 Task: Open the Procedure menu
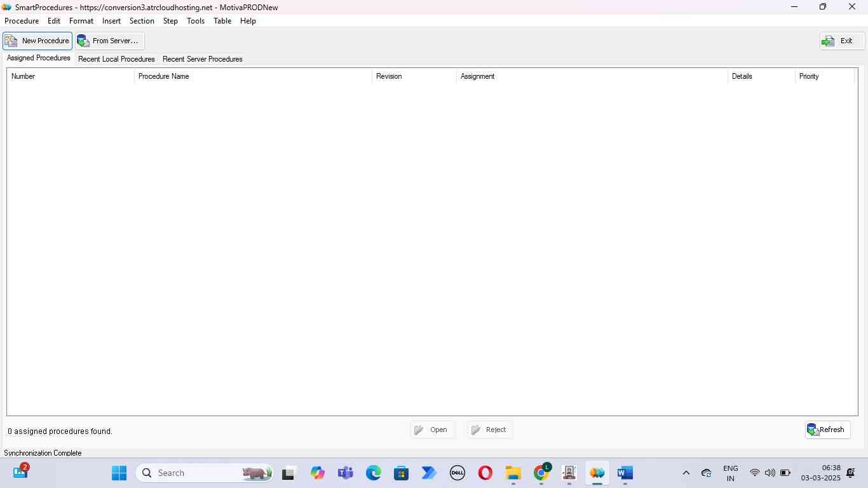(22, 21)
